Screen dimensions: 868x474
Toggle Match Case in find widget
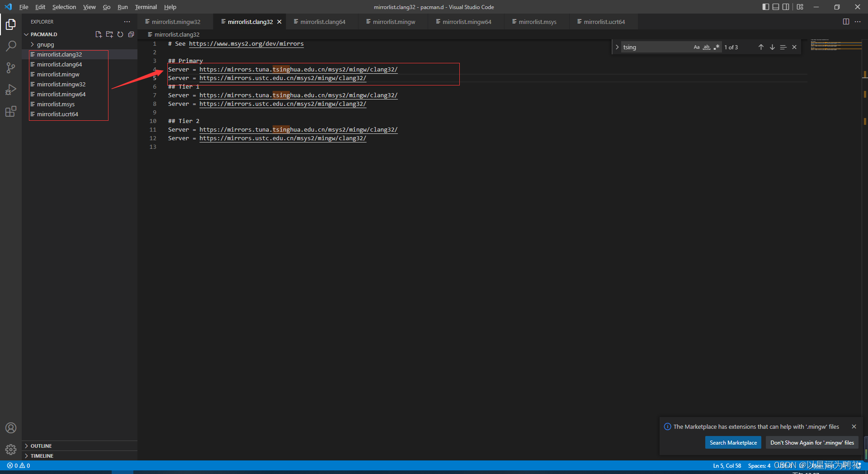pyautogui.click(x=697, y=47)
